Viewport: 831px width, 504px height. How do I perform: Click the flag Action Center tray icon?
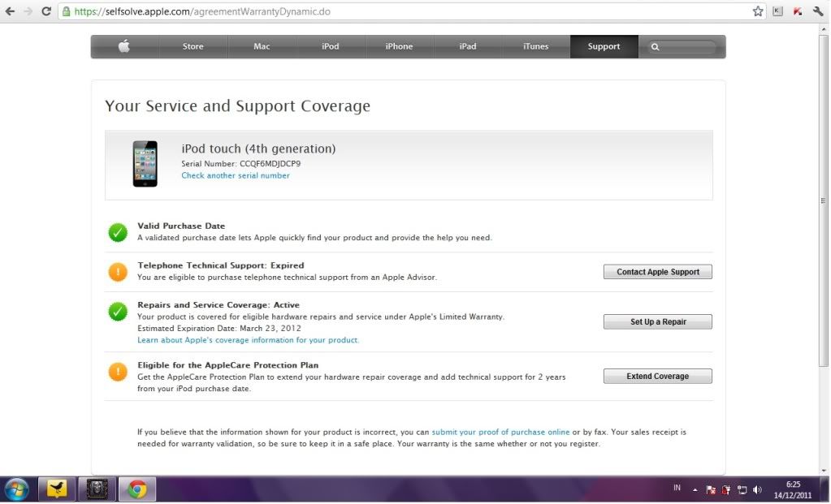(711, 490)
